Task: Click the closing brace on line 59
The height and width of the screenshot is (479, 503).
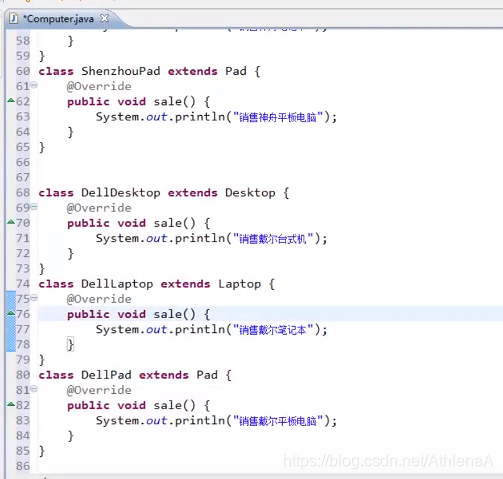Action: 42,56
